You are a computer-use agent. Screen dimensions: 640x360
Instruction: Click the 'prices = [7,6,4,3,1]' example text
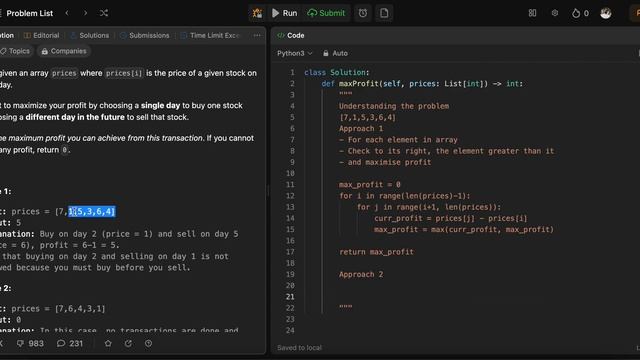(58, 309)
